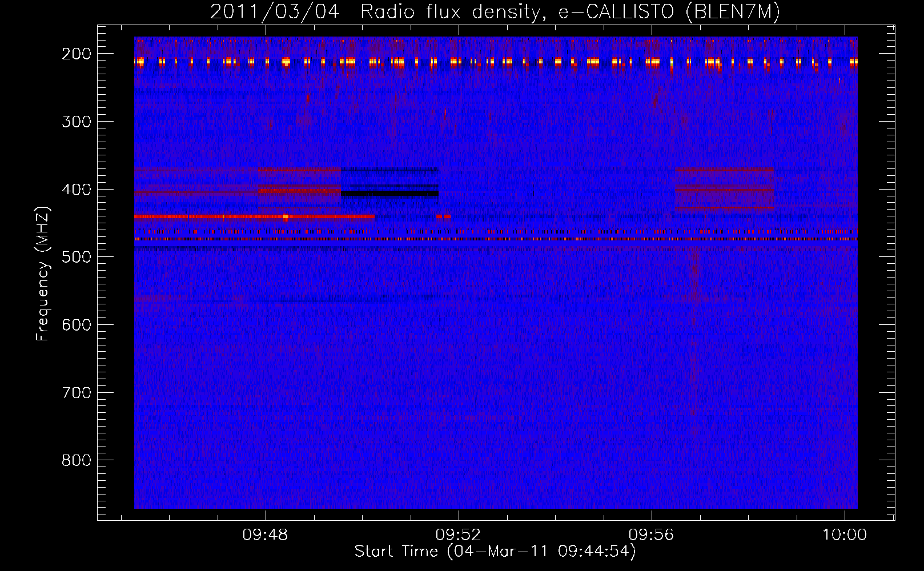This screenshot has height=571, width=924.
Task: Click the Frequency (MHZ) axis label
Action: (43, 274)
